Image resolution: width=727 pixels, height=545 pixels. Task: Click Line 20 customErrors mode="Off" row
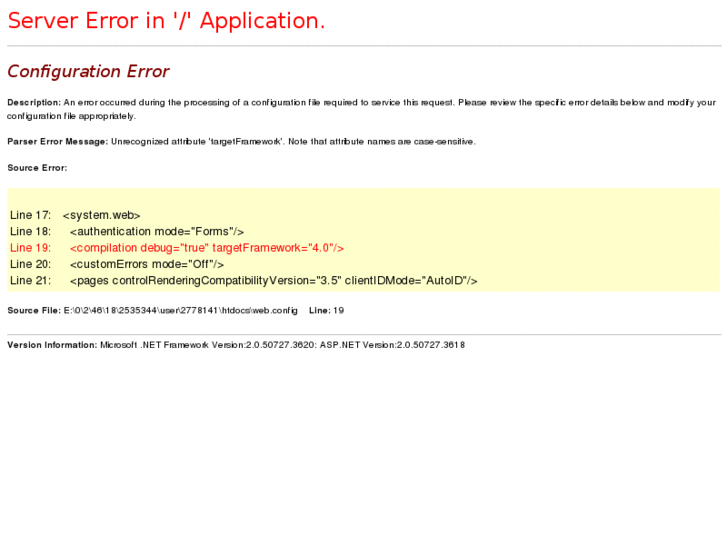117,264
